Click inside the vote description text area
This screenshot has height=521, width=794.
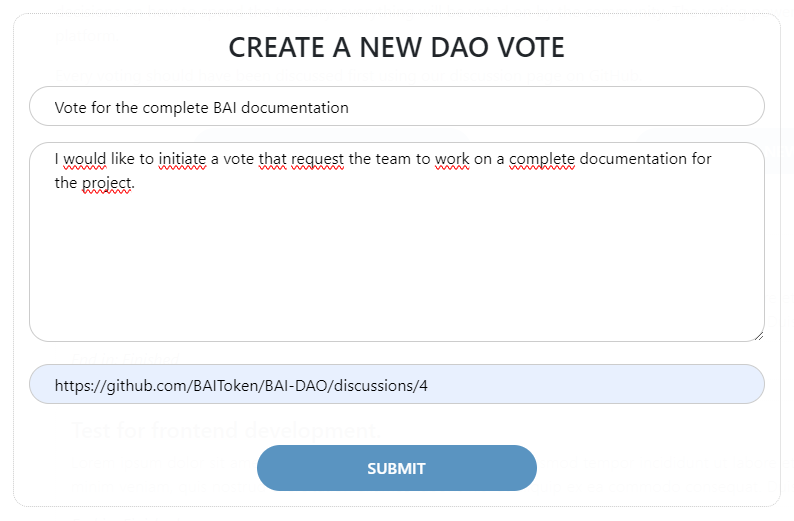396,260
